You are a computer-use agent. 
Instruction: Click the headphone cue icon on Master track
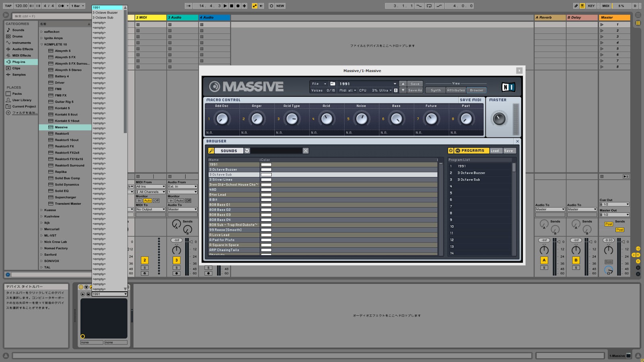click(x=609, y=271)
